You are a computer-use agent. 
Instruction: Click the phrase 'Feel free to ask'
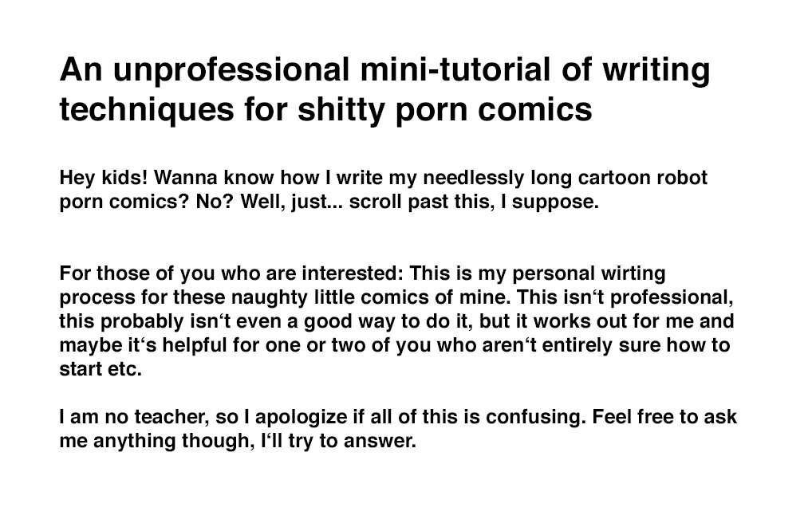[664, 416]
